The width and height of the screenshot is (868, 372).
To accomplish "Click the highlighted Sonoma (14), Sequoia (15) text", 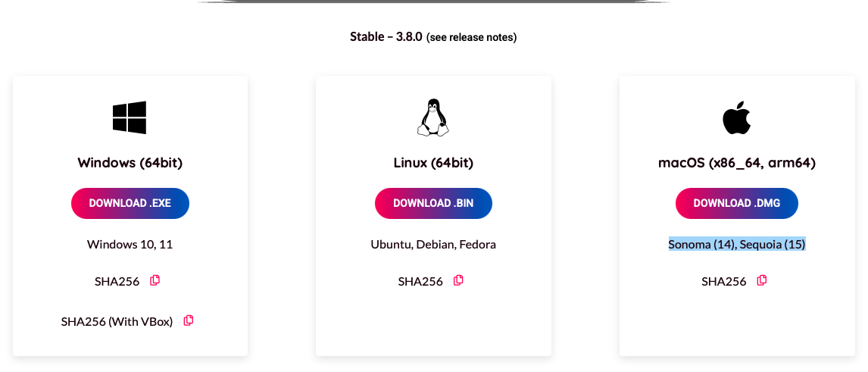I will pos(736,244).
